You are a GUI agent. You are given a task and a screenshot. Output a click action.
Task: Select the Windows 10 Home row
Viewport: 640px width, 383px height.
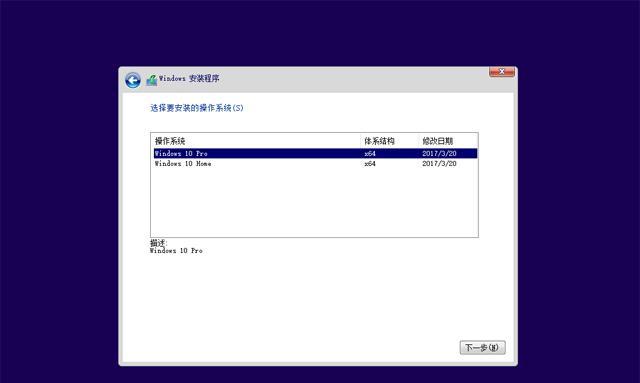pos(315,164)
